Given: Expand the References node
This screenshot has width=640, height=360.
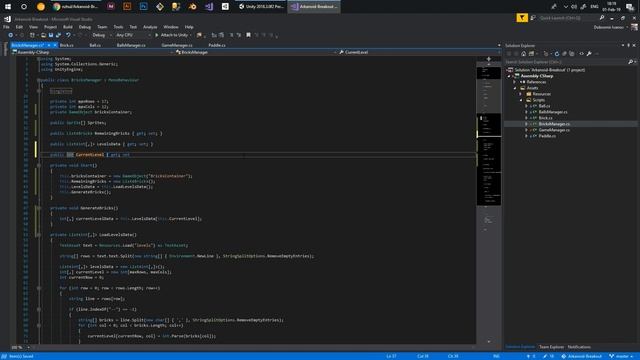Looking at the screenshot, I should (x=515, y=82).
